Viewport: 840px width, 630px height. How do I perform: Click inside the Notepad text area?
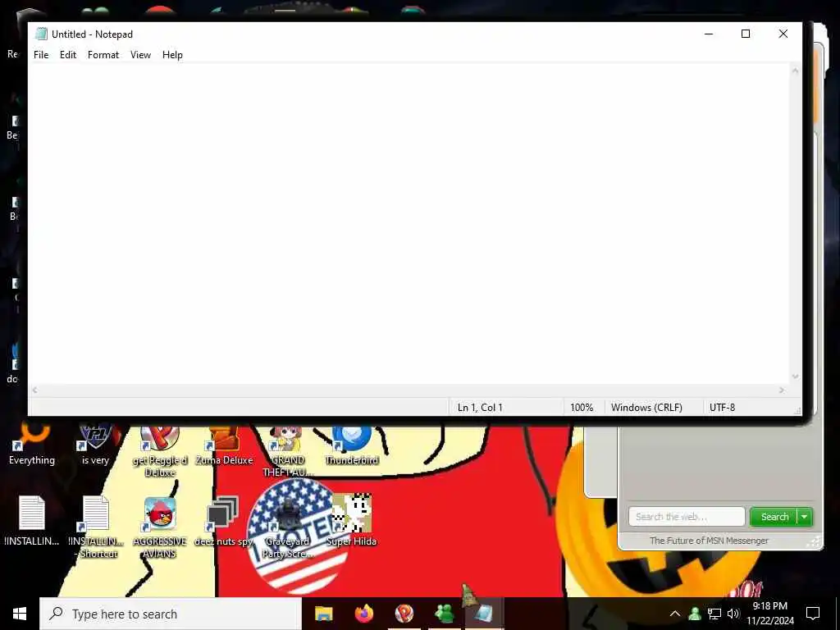(x=410, y=224)
